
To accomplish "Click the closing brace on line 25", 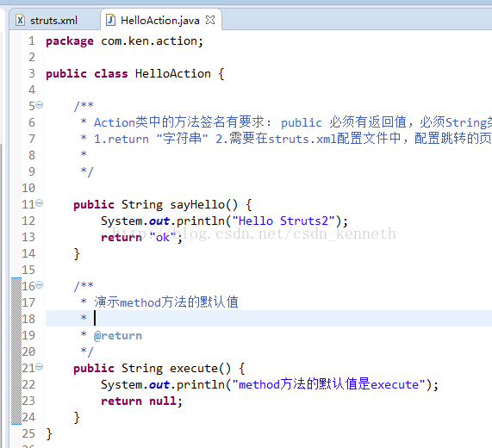I will (49, 434).
